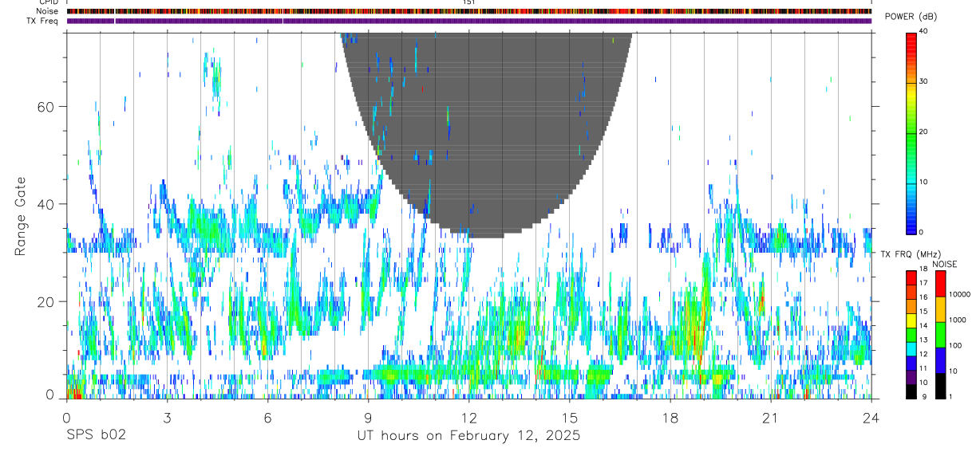Viewport: 980px width, 452px height.
Task: Click the x-axis tick label "6"
Action: click(267, 418)
